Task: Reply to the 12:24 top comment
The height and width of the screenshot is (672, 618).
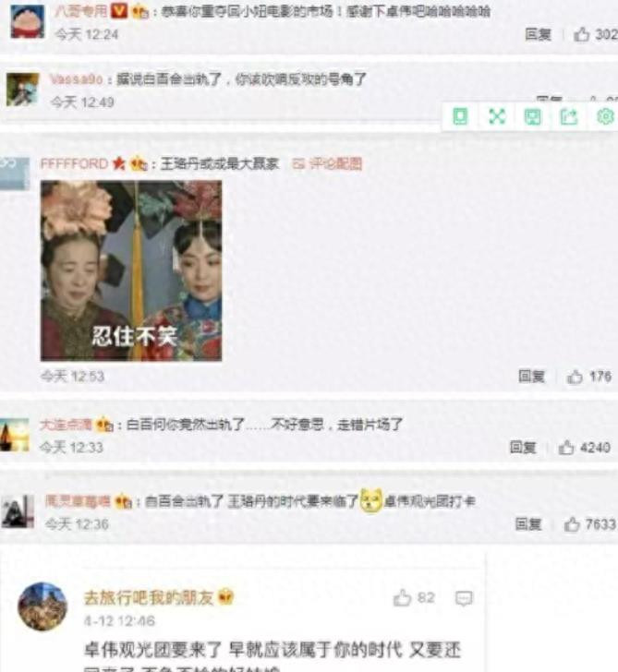Action: (x=538, y=34)
